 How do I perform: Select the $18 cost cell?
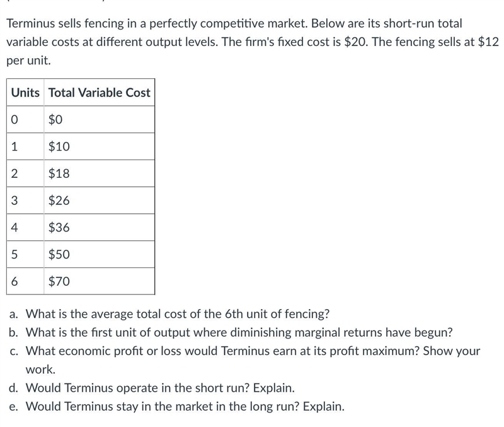(99, 173)
